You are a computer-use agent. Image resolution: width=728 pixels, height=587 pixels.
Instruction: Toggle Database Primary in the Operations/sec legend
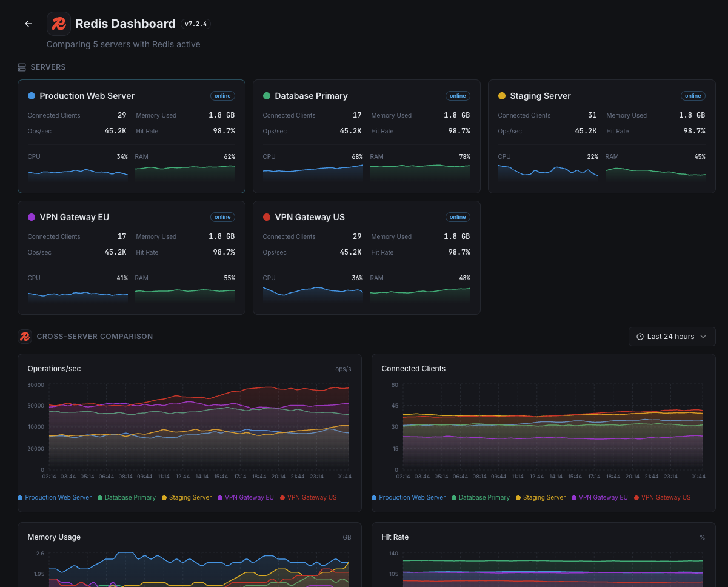(x=126, y=497)
